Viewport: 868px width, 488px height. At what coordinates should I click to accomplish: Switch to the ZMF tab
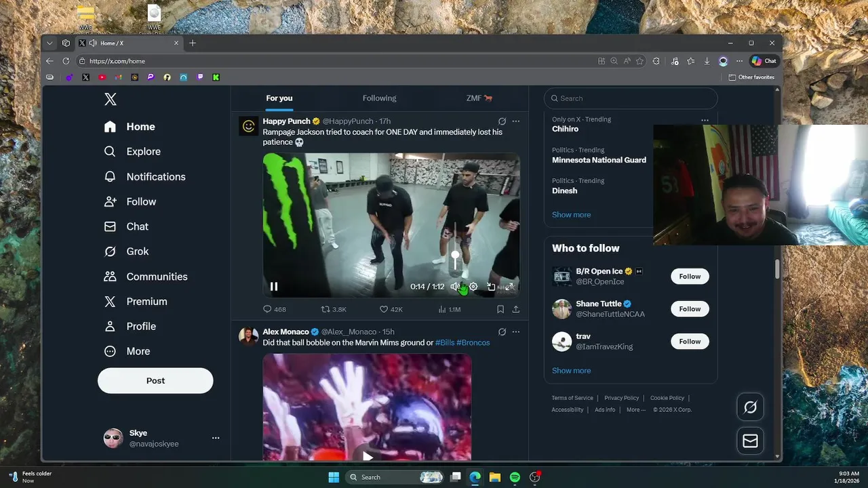coord(479,98)
